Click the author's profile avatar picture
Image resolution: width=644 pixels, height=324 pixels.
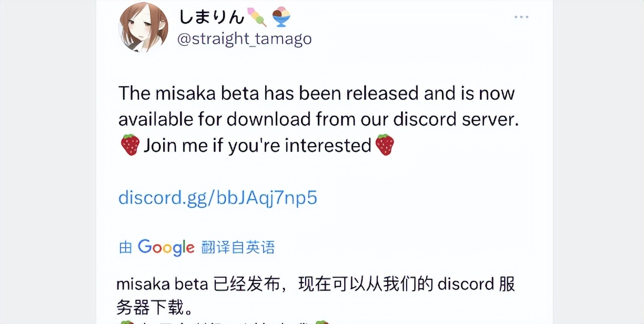pos(144,26)
